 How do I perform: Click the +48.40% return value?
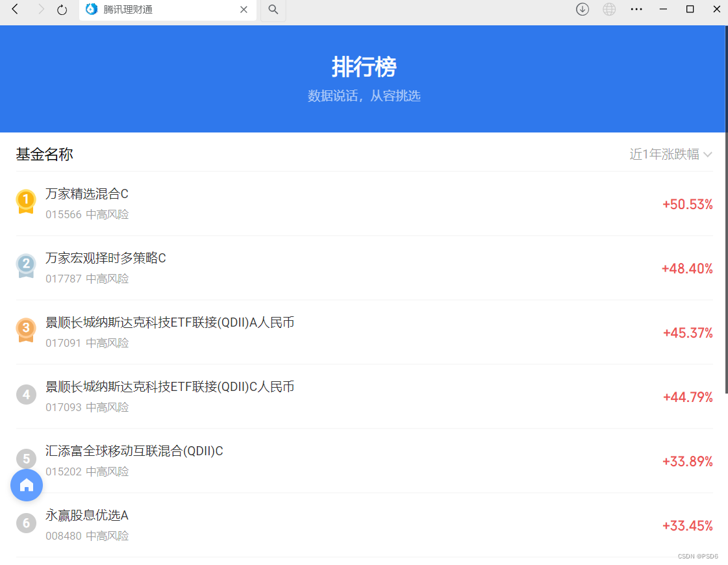coord(686,268)
